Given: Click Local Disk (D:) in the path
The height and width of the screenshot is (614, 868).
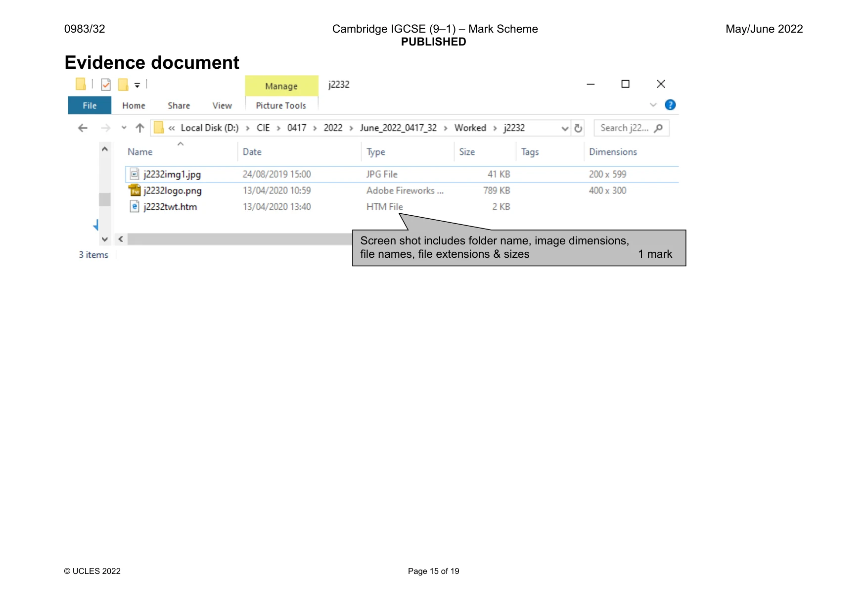Looking at the screenshot, I should [x=210, y=128].
